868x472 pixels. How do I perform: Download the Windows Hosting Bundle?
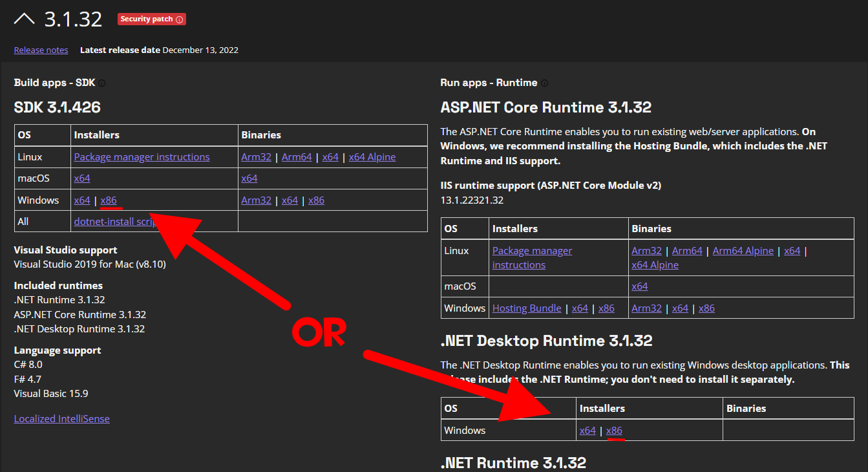(x=527, y=308)
